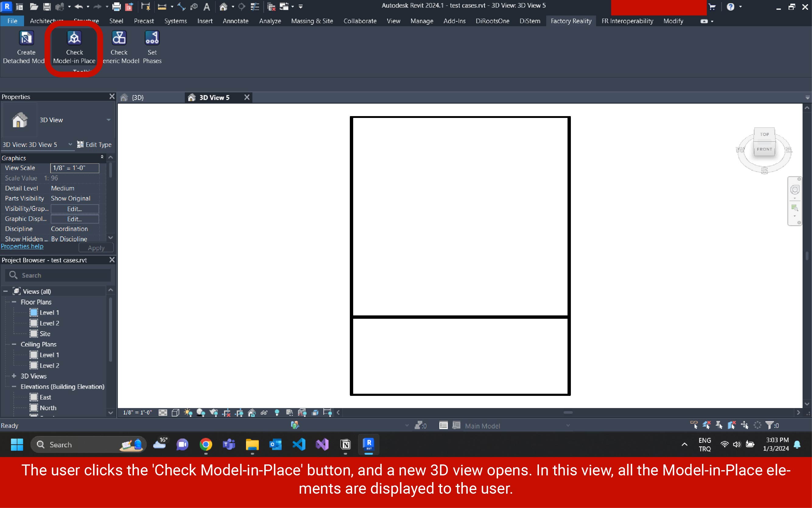Click the Print icon in quick access toolbar
This screenshot has height=508, width=812.
[x=117, y=6]
